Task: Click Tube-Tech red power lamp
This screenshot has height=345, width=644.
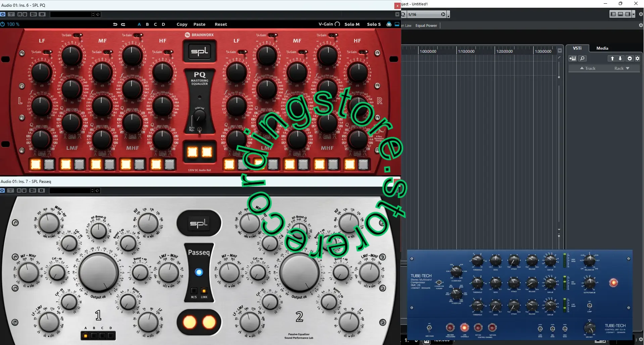Action: tap(613, 283)
